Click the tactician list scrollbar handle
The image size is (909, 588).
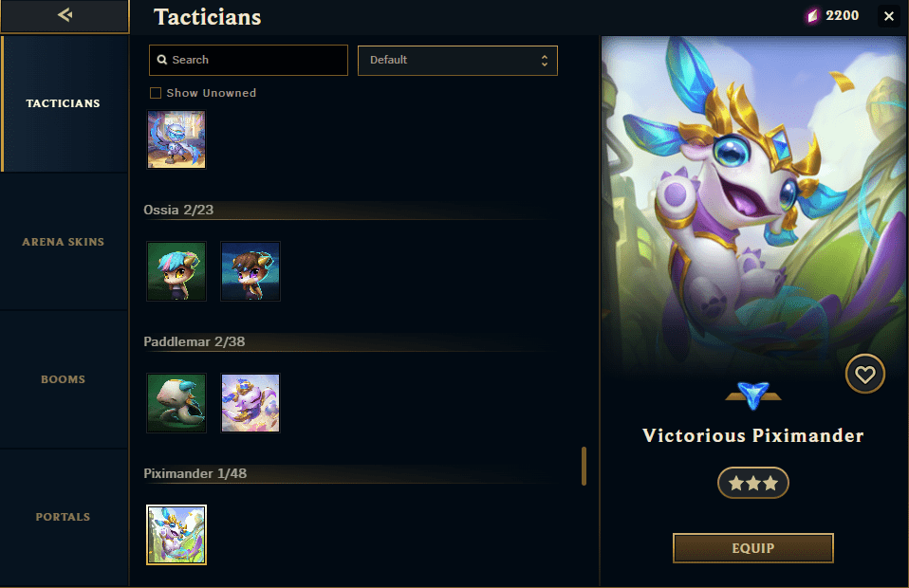584,466
